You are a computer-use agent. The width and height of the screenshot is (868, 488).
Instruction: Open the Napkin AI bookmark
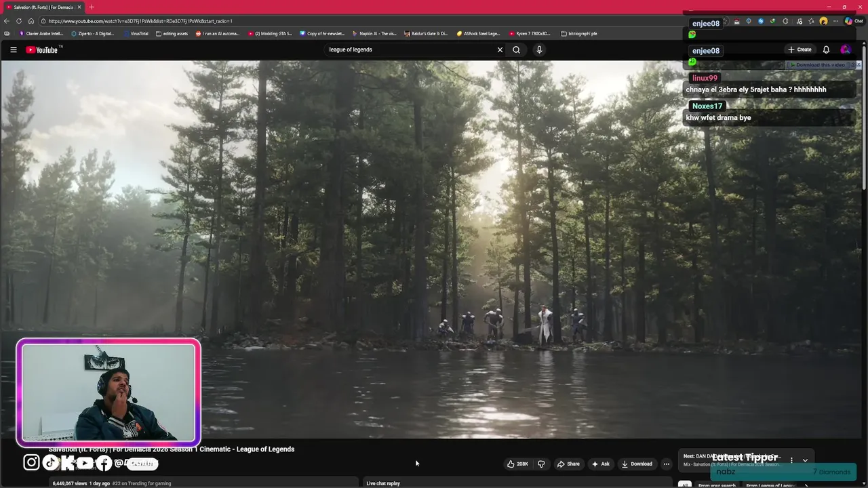click(374, 33)
